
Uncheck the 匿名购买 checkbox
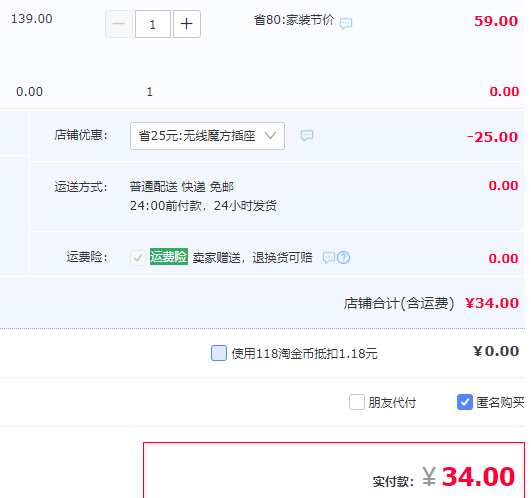(x=465, y=402)
